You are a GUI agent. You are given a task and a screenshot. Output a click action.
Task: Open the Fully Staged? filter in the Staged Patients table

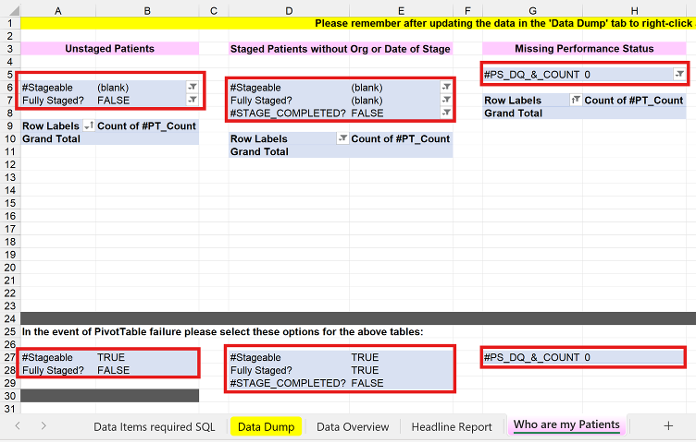pyautogui.click(x=447, y=100)
